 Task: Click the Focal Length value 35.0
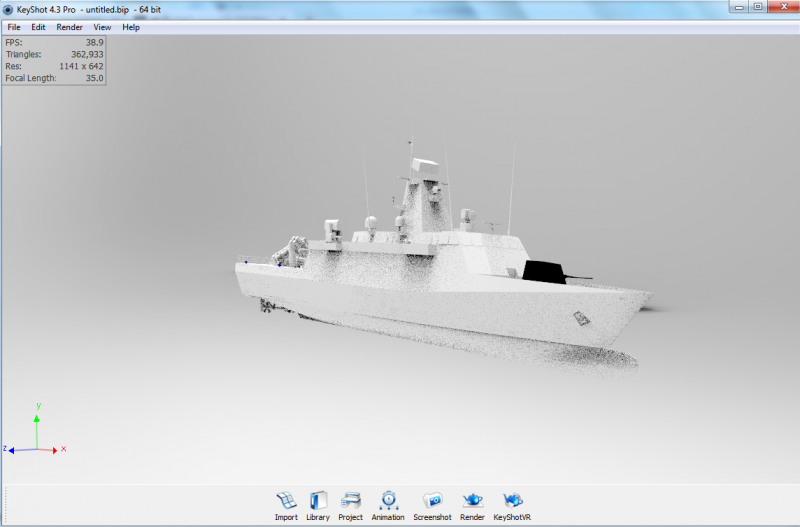pyautogui.click(x=94, y=78)
